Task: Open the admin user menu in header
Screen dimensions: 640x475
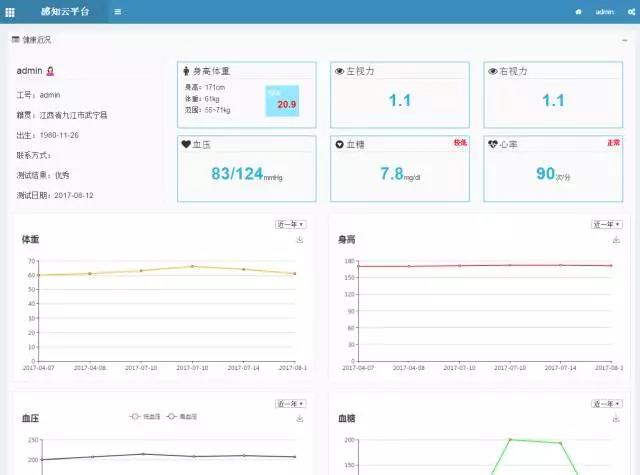Action: click(x=604, y=12)
